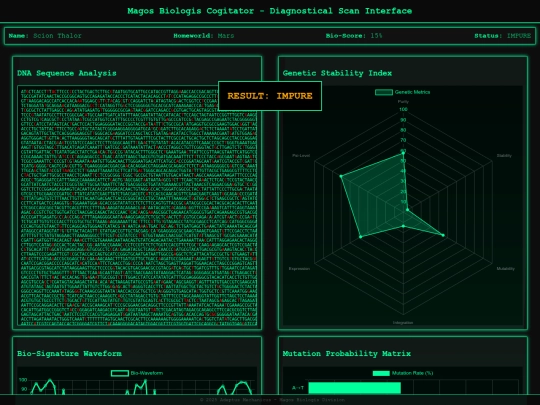This screenshot has width=540, height=405.
Task: Select the Purity data point on radar
Action: [x=403, y=154]
